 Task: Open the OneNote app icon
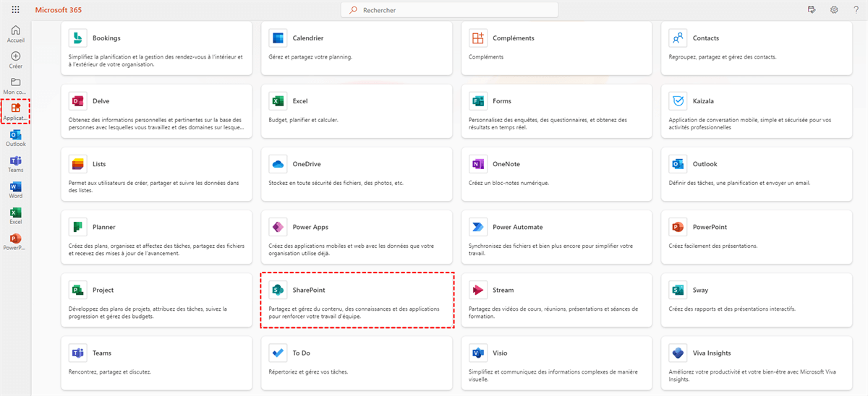pos(477,163)
